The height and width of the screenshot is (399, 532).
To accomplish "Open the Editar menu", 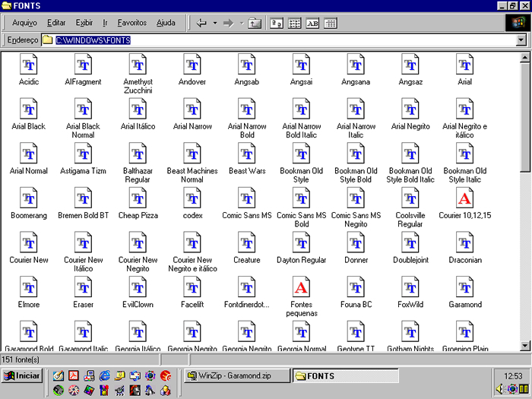I will pos(56,23).
